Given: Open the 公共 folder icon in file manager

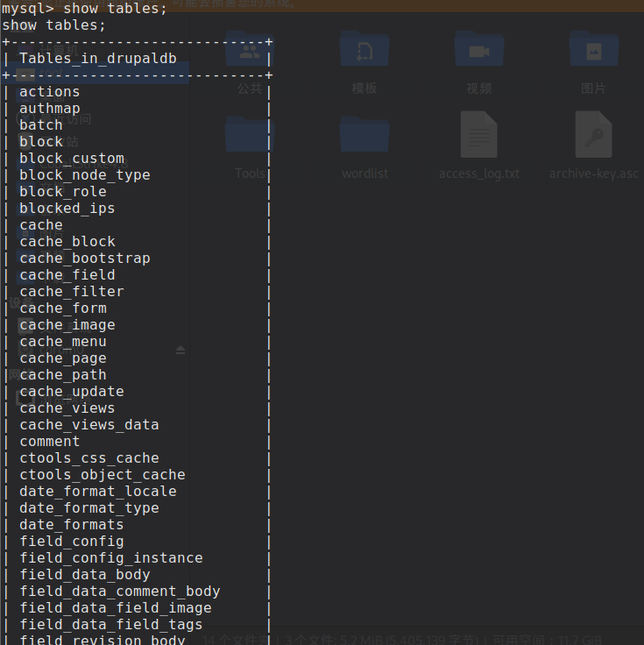Looking at the screenshot, I should 250,49.
